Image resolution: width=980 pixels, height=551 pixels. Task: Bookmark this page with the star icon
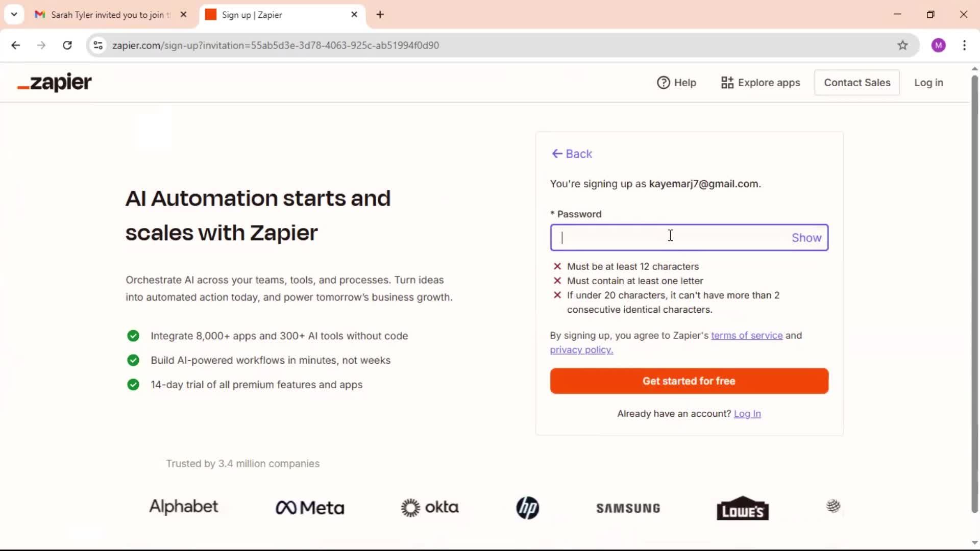(x=902, y=45)
